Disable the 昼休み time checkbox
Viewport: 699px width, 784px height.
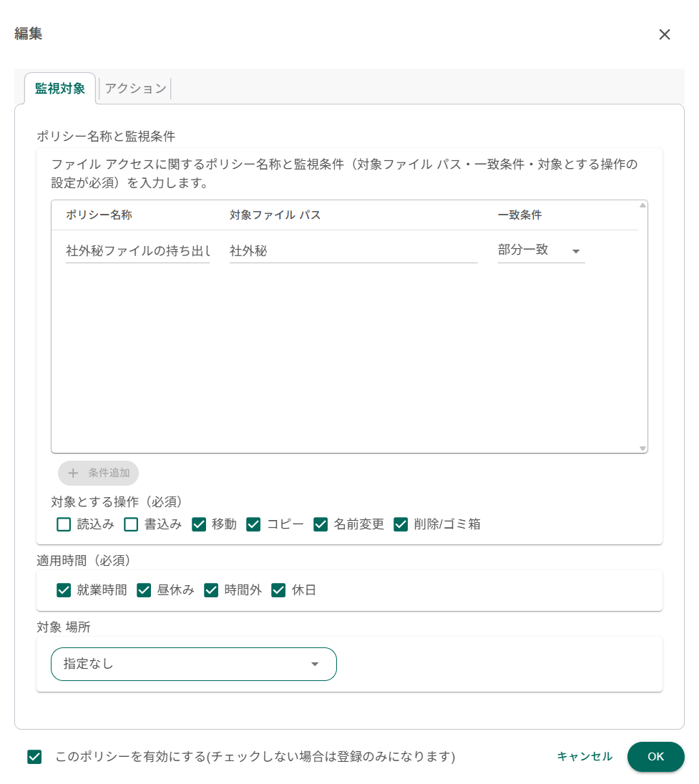click(x=144, y=590)
